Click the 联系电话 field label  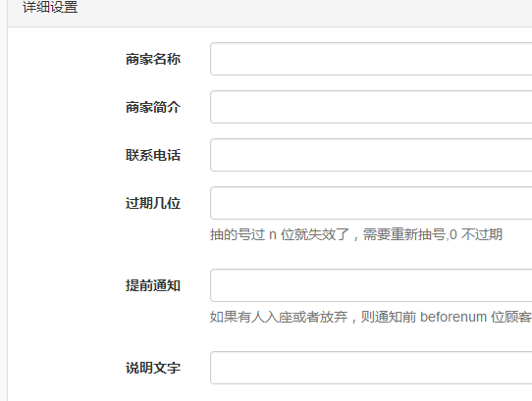pyautogui.click(x=153, y=155)
